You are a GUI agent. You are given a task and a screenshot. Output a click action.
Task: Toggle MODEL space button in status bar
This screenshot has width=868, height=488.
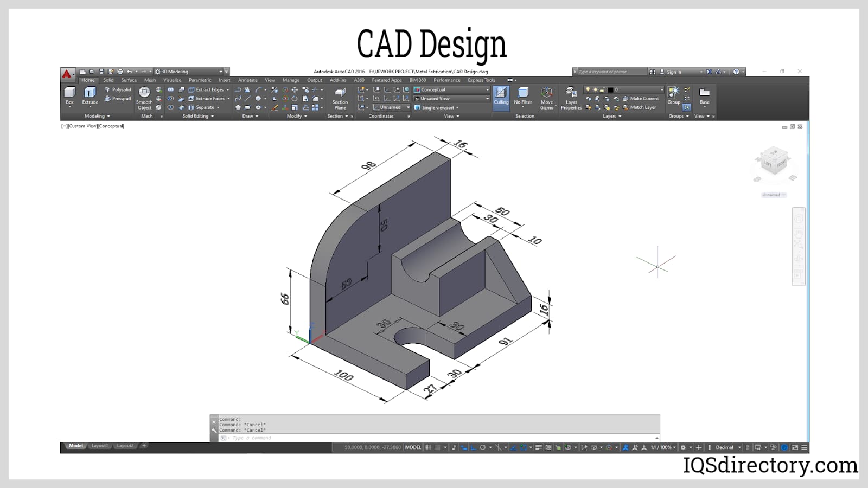[413, 447]
